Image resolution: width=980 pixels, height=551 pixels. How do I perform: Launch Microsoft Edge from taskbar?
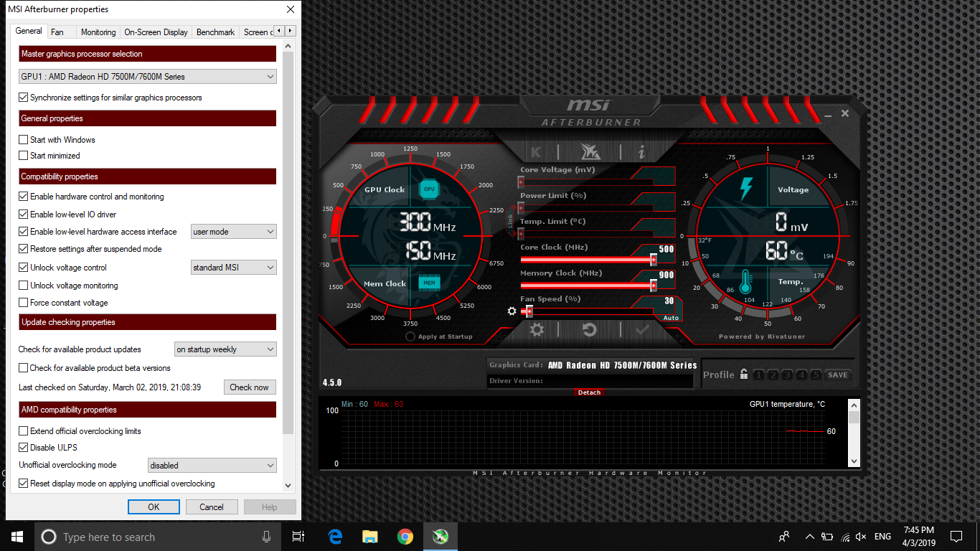[335, 537]
